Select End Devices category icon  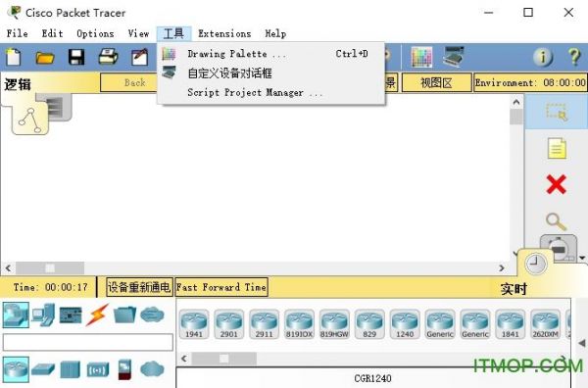[43, 315]
